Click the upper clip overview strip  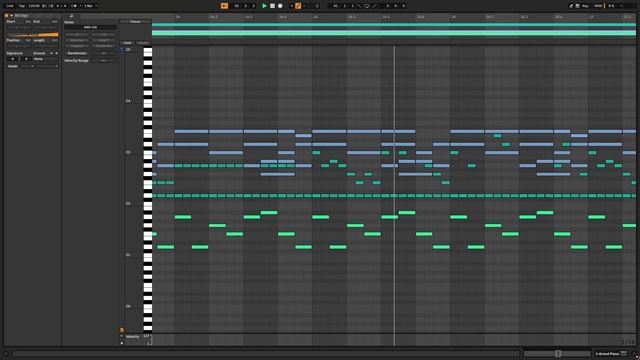pyautogui.click(x=393, y=25)
